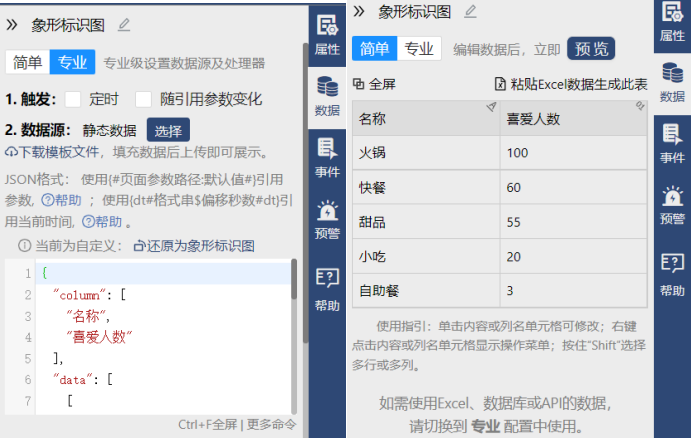Select value cell 3 for 自助餐

(x=574, y=291)
